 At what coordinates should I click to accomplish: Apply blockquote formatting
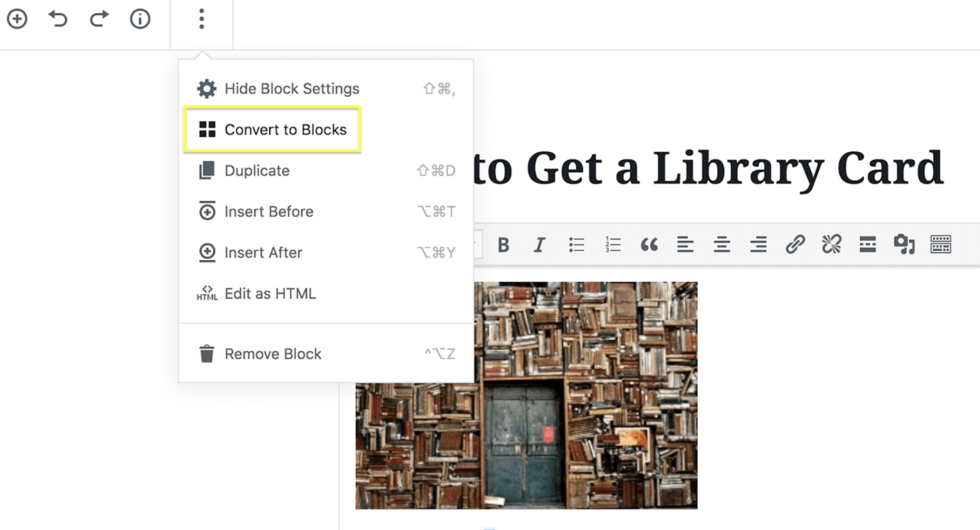(x=649, y=244)
